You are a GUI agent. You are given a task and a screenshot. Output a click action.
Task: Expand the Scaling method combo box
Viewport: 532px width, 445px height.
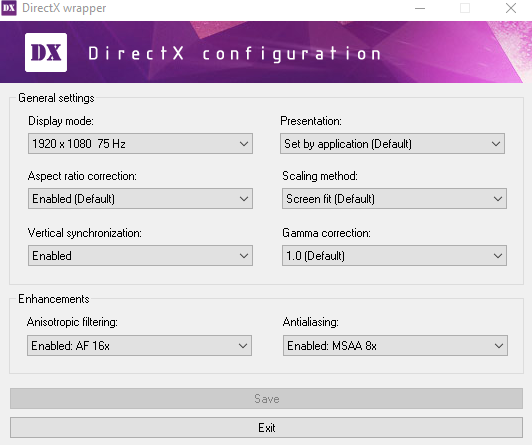394,198
